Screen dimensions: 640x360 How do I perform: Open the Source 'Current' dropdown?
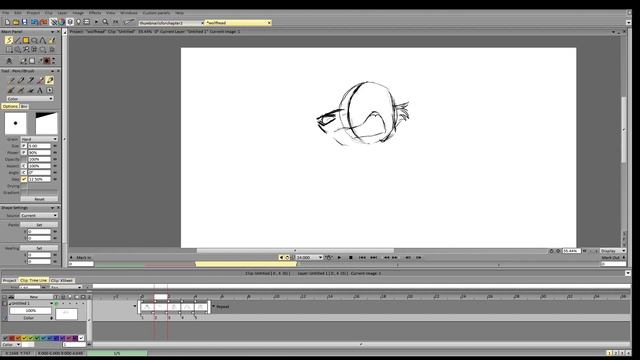39,216
